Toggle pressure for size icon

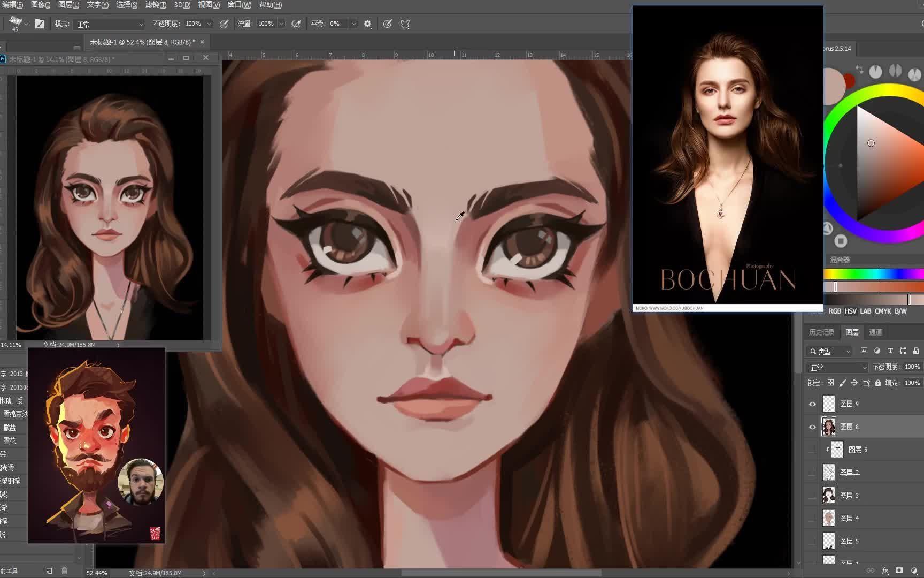click(388, 24)
